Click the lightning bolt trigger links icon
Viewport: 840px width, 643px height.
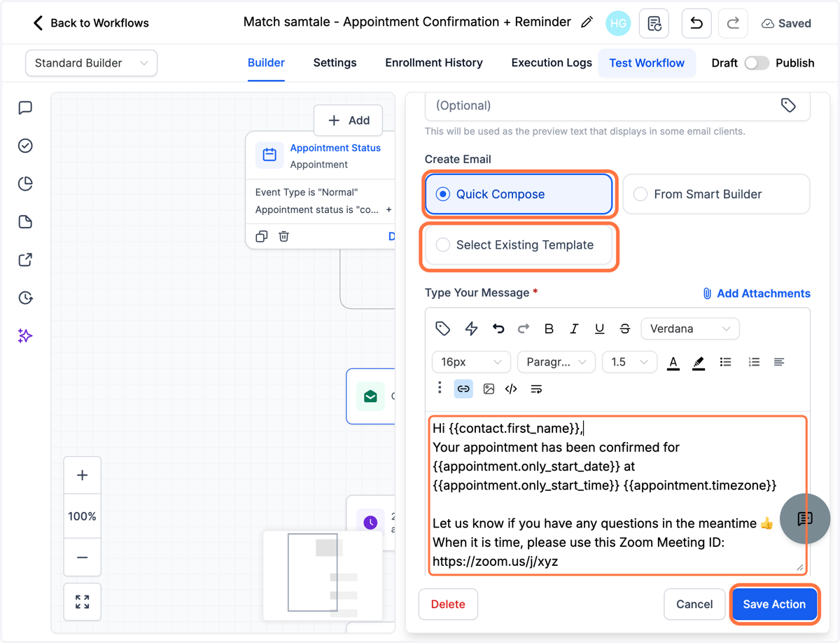[471, 329]
